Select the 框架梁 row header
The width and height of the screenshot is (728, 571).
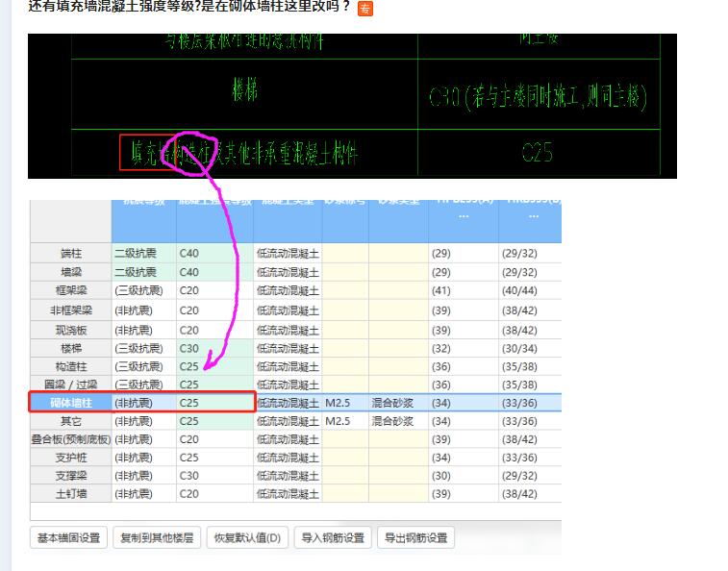[71, 290]
